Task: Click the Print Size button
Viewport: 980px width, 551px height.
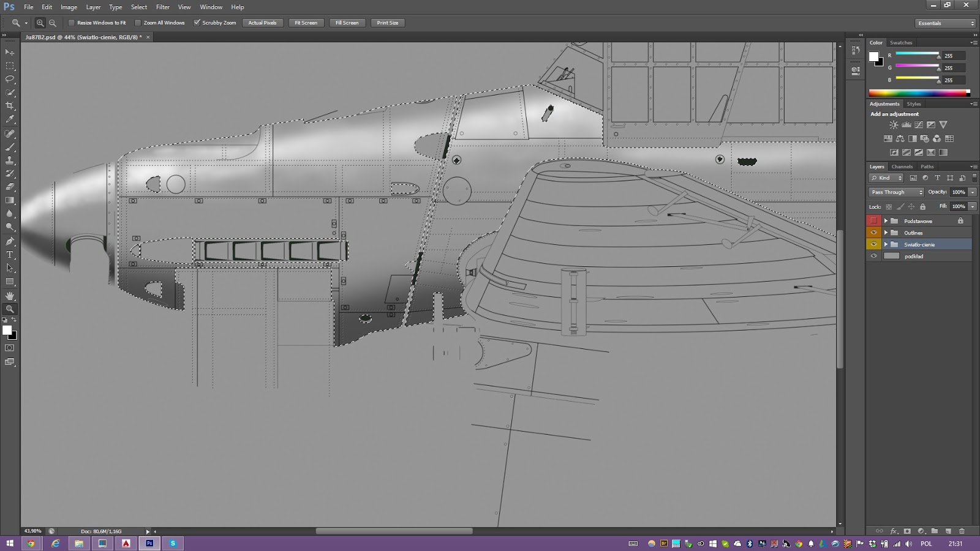Action: point(387,23)
